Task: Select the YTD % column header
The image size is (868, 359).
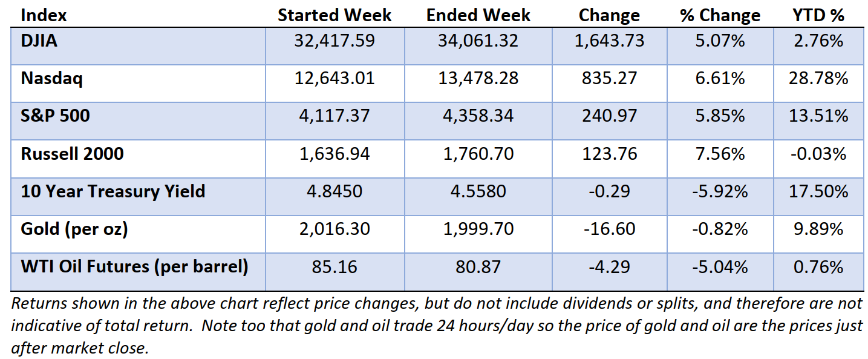Action: [818, 15]
